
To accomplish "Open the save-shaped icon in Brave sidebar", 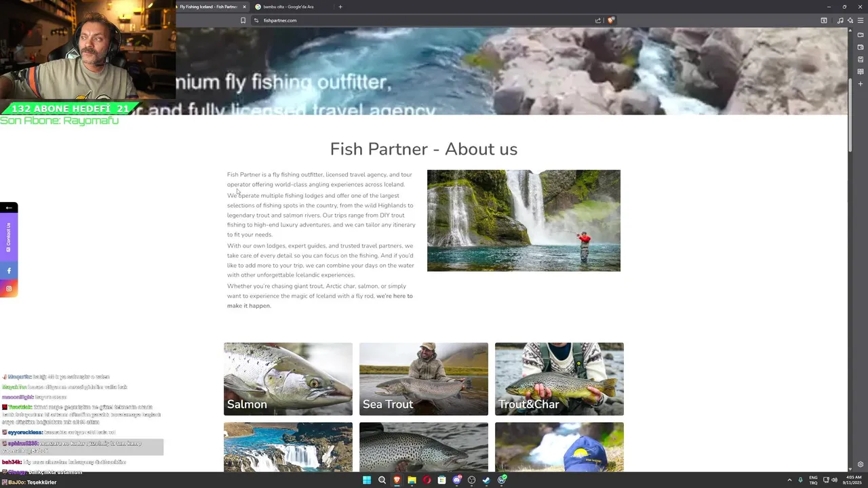I will (x=861, y=59).
